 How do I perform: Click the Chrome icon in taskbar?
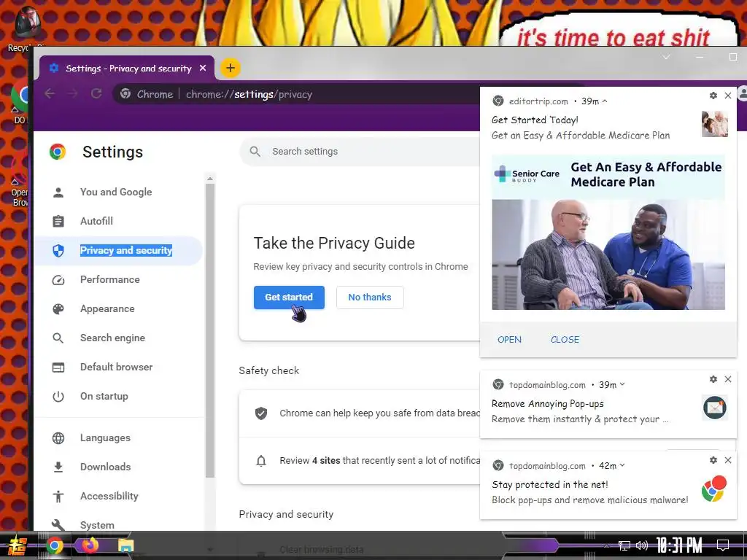coord(54,545)
